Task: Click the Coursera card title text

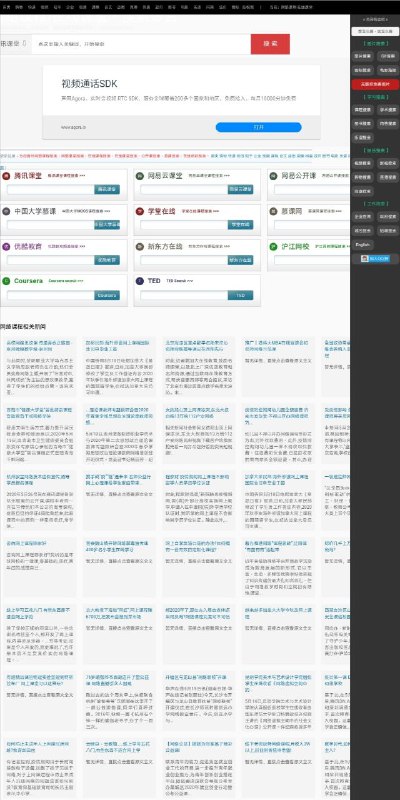Action: point(29,281)
